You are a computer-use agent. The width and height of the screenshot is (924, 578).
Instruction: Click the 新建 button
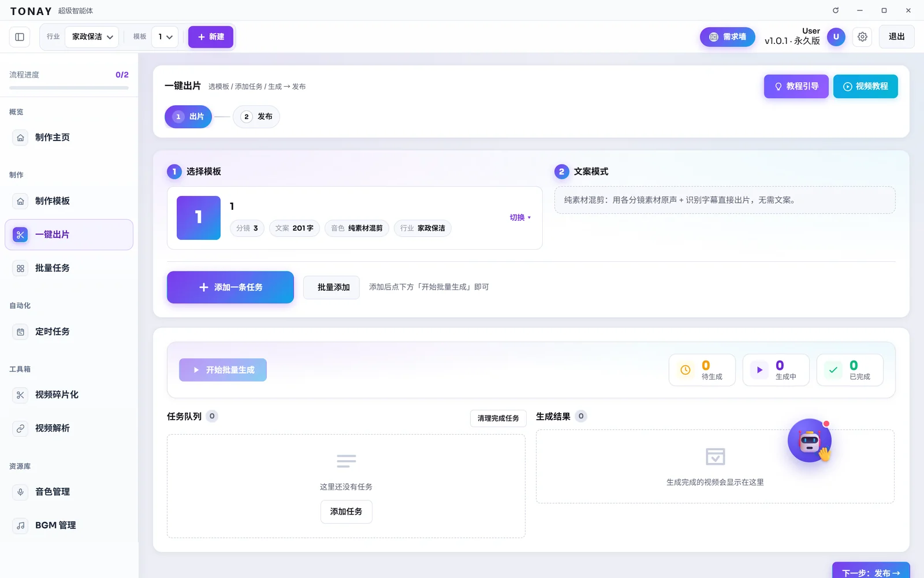[211, 37]
